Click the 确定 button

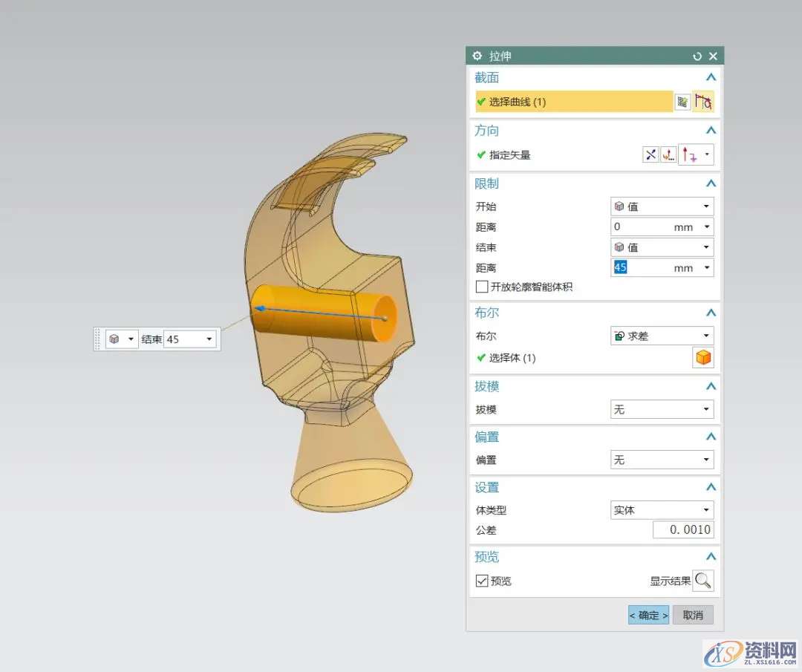click(x=648, y=615)
